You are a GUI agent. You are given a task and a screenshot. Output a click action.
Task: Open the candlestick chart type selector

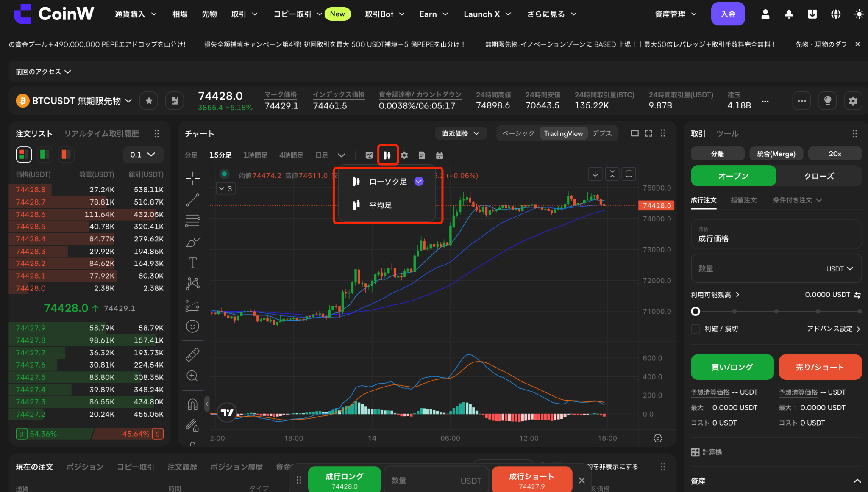[x=387, y=155]
